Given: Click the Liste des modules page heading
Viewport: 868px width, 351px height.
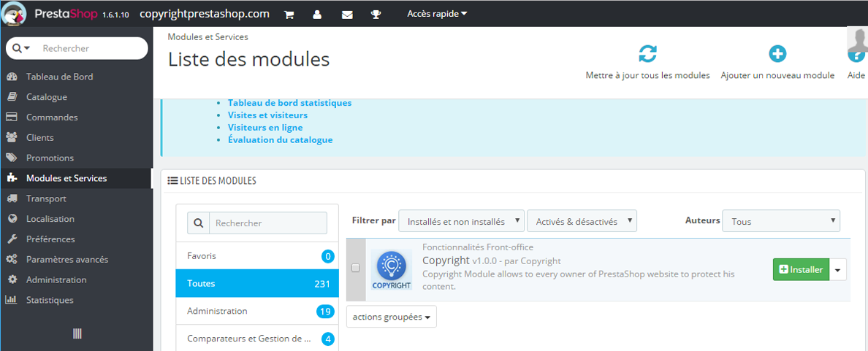Looking at the screenshot, I should (249, 59).
